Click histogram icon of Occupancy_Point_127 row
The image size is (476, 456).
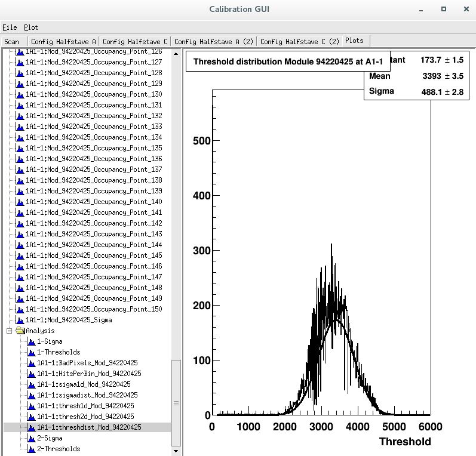pos(20,62)
